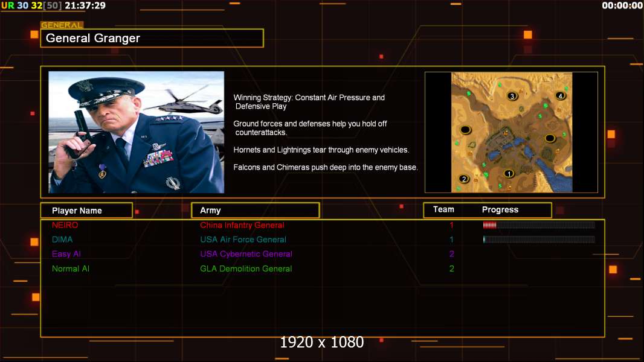Click start position marker 1 on minimap
The image size is (644, 362).
(509, 173)
